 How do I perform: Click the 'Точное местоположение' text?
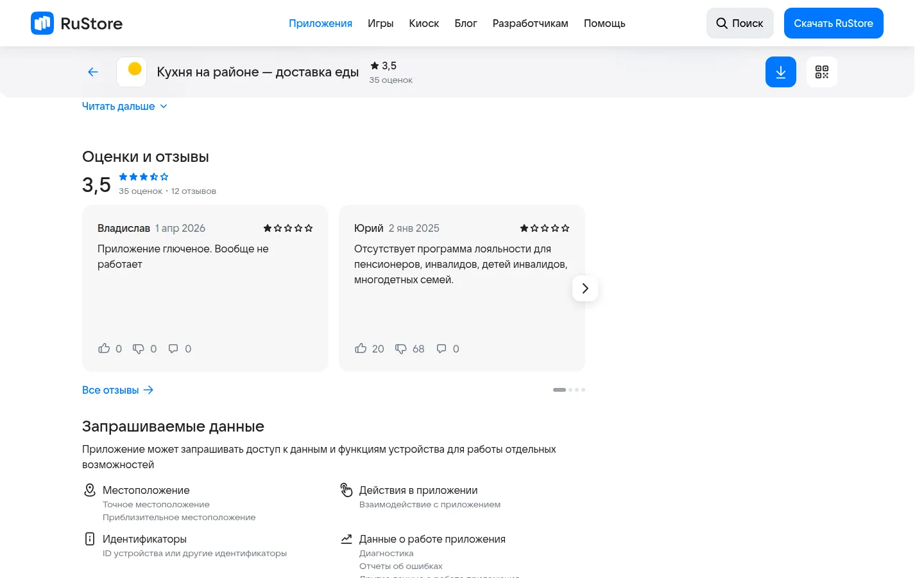tap(156, 505)
